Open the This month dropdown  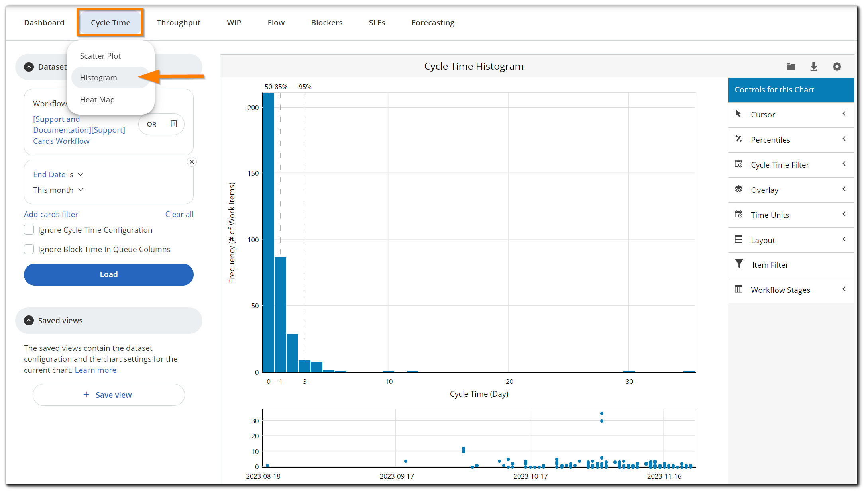point(58,190)
